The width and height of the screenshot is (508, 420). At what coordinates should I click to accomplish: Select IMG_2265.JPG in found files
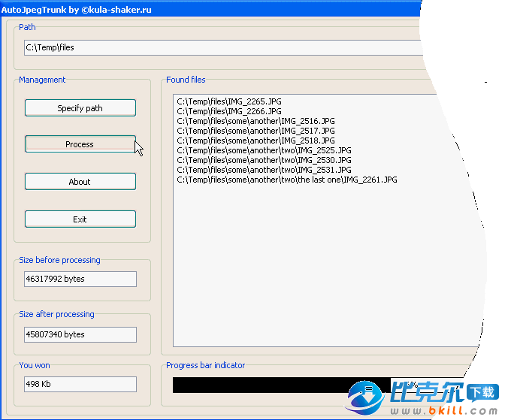229,101
